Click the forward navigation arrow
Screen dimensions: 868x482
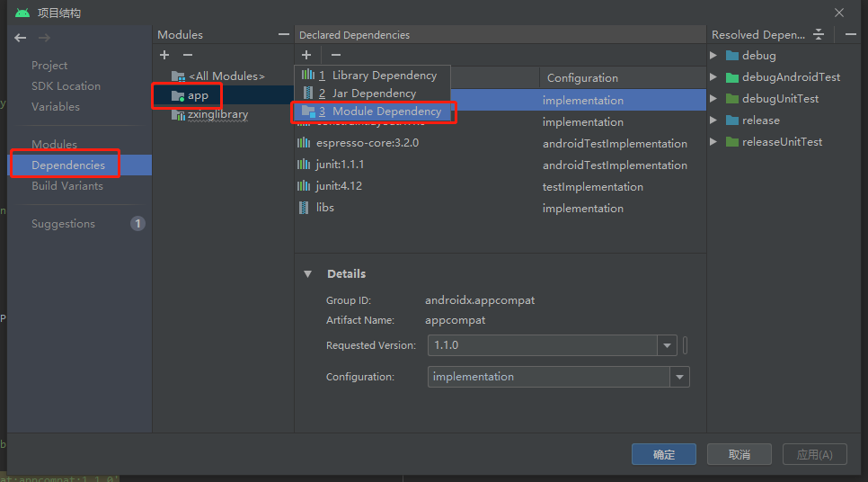coord(44,38)
